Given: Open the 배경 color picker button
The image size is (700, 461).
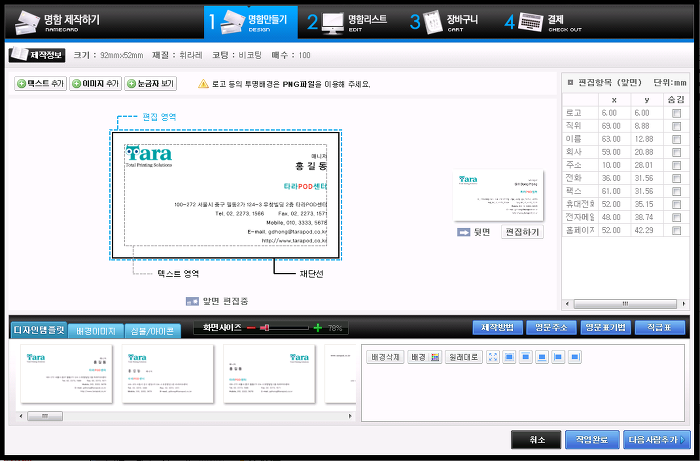Looking at the screenshot, I should [425, 357].
